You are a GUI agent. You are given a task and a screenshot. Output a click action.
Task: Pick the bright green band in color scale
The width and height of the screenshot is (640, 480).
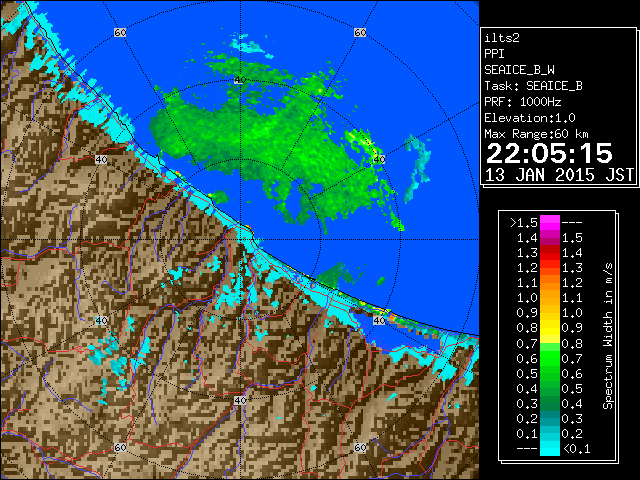click(550, 358)
